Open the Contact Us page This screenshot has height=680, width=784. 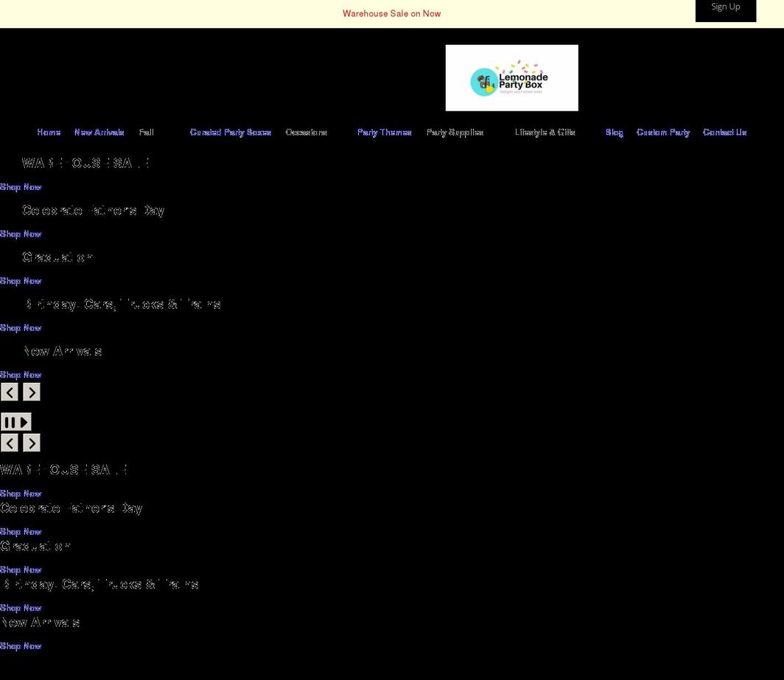724,133
